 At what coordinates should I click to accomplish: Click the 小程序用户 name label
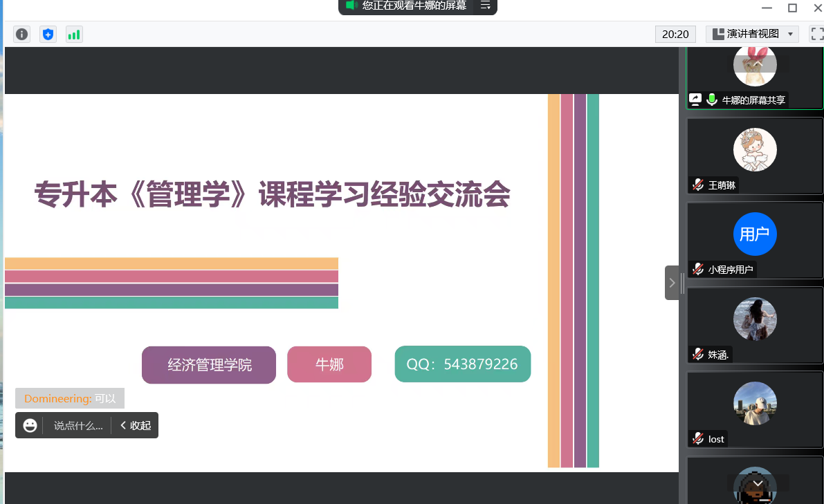click(731, 270)
